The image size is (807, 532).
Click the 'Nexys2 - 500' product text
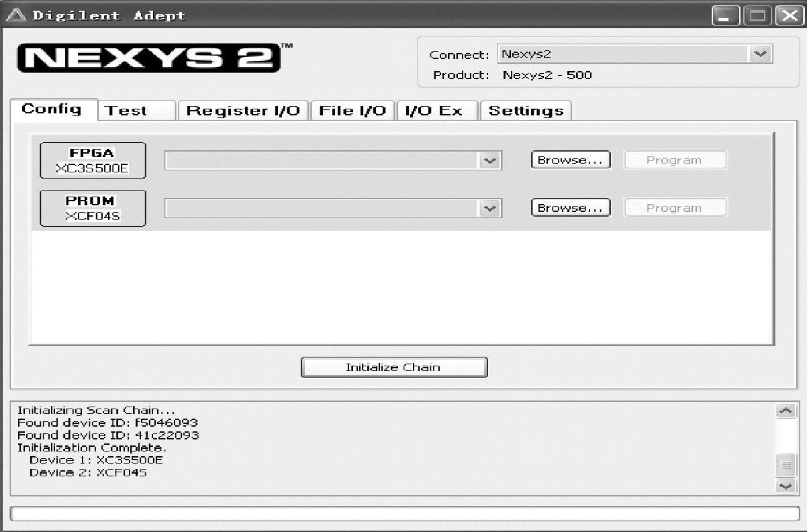tap(547, 75)
